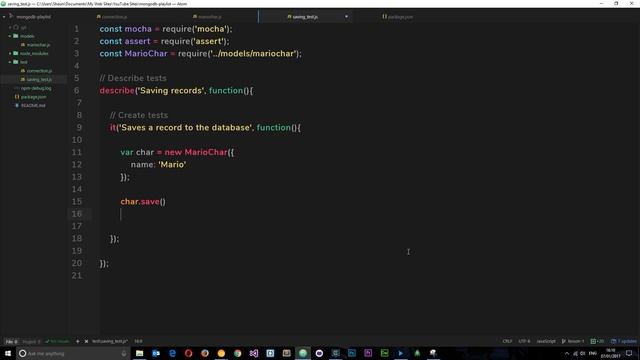
Task: Open Firefox from the taskbar
Action: coord(205,353)
